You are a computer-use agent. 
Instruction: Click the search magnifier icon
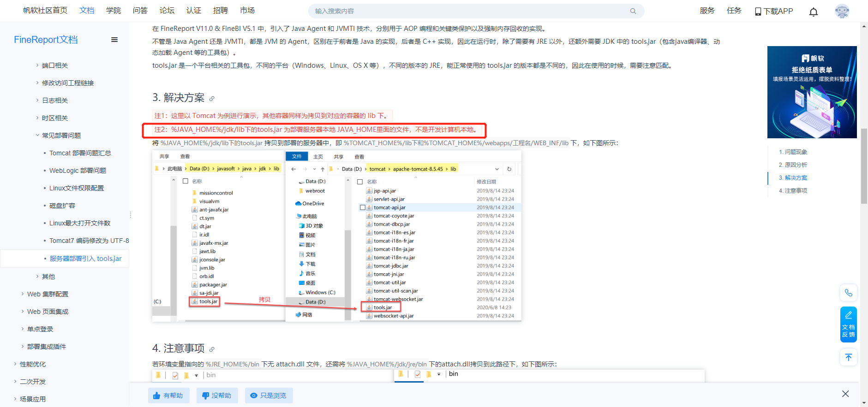[x=633, y=11]
